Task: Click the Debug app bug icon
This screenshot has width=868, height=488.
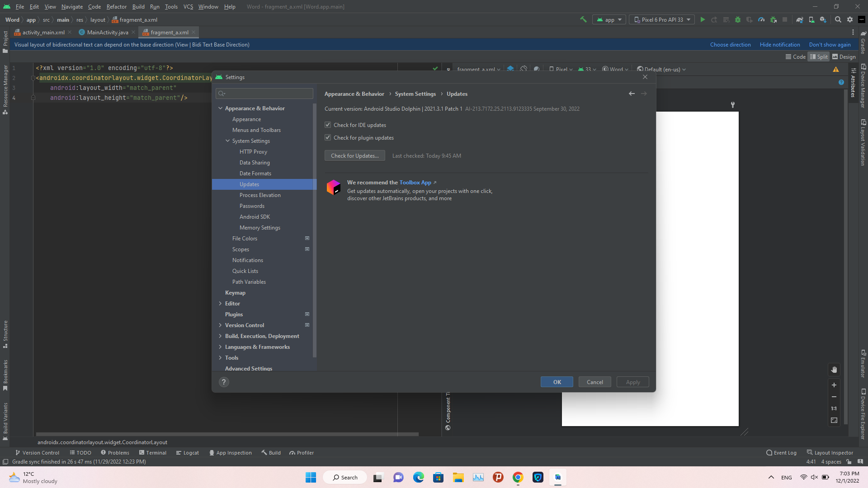Action: click(738, 19)
